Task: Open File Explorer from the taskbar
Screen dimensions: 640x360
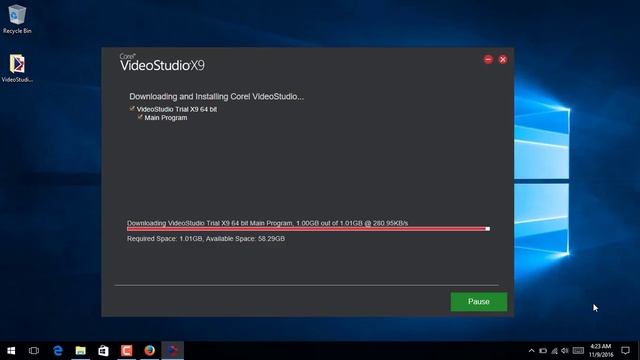Action: (x=80, y=351)
